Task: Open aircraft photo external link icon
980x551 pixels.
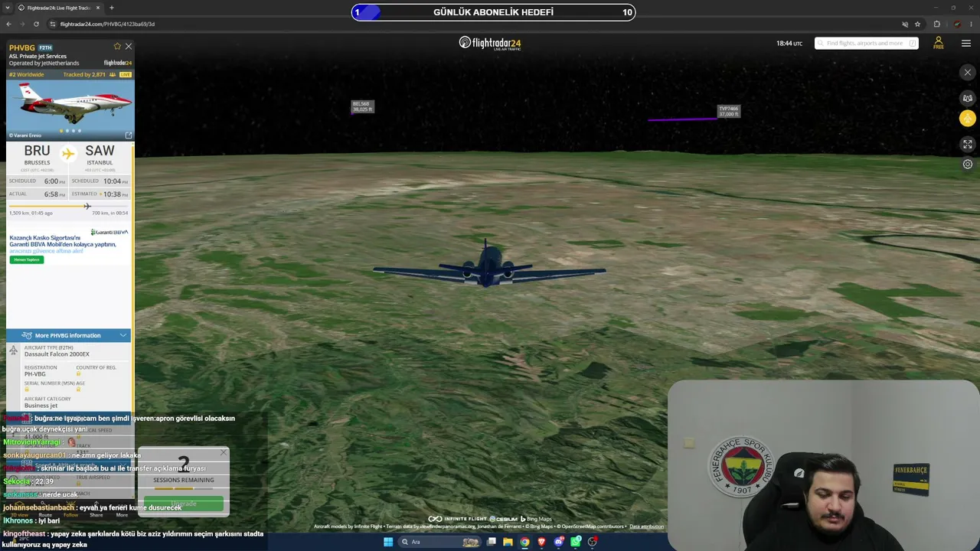Action: 128,135
